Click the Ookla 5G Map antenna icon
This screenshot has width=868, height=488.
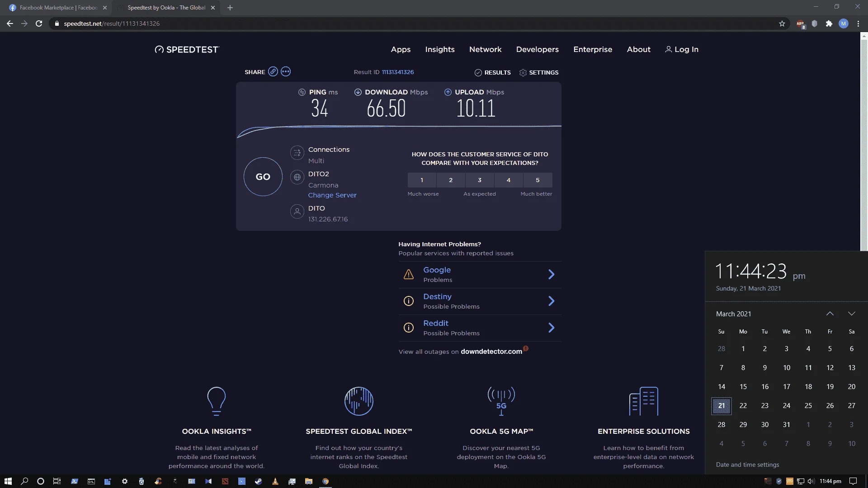(x=501, y=401)
